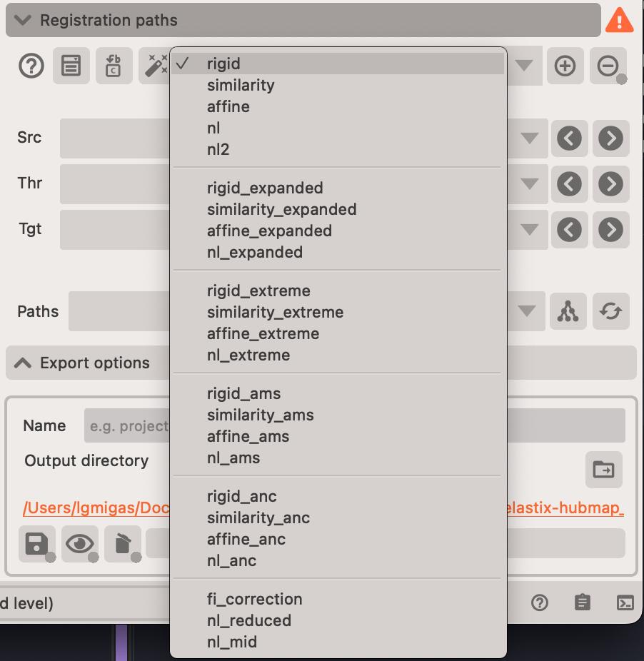Click the orange warning triangle icon
Screen dimensions: 644x661
click(619, 20)
